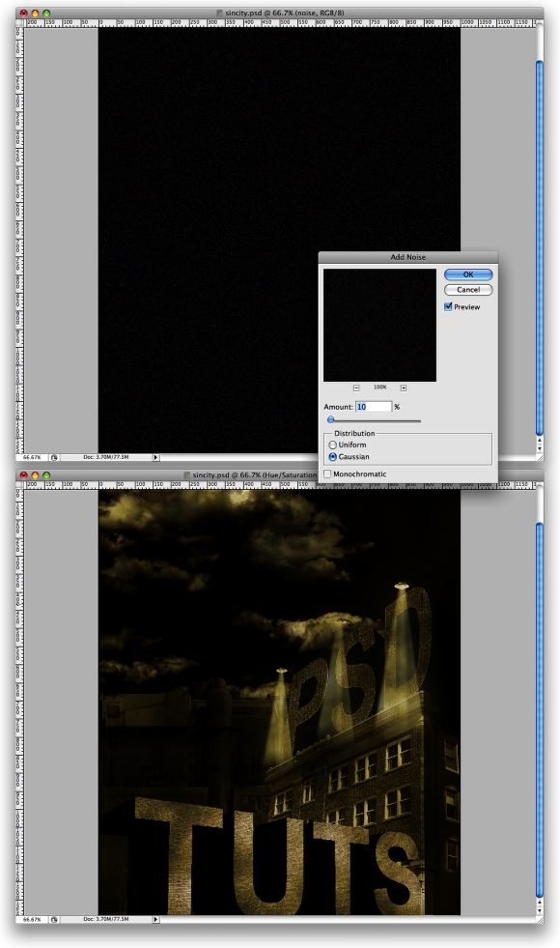Image resolution: width=560 pixels, height=948 pixels.
Task: Cancel the Add Noise dialog
Action: [468, 290]
